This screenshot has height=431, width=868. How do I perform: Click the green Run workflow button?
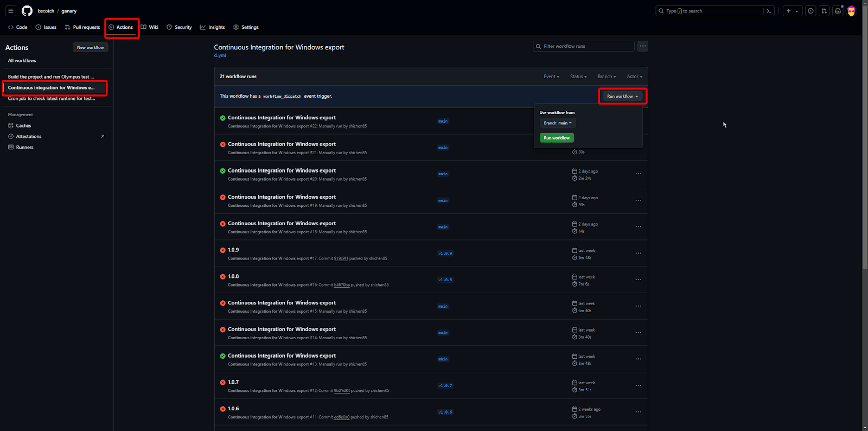coord(557,138)
